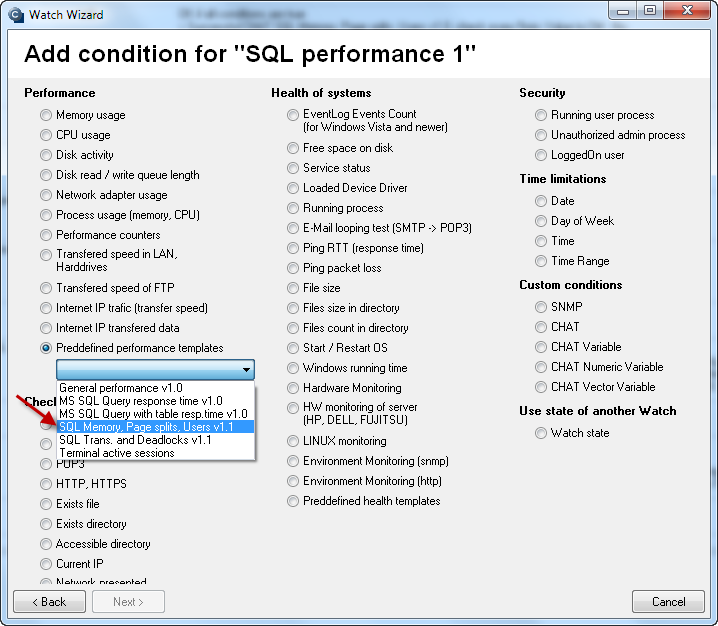The height and width of the screenshot is (626, 718).
Task: Select Exists directory option
Action: pyautogui.click(x=46, y=524)
